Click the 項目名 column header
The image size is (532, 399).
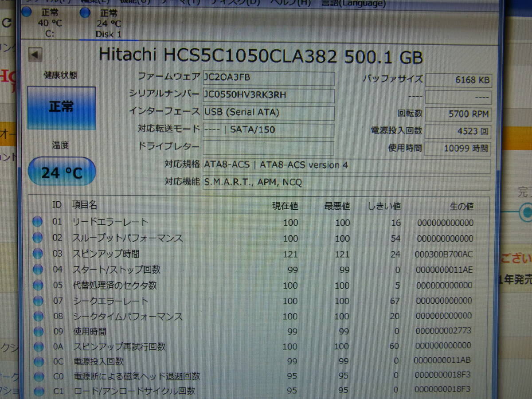[85, 204]
